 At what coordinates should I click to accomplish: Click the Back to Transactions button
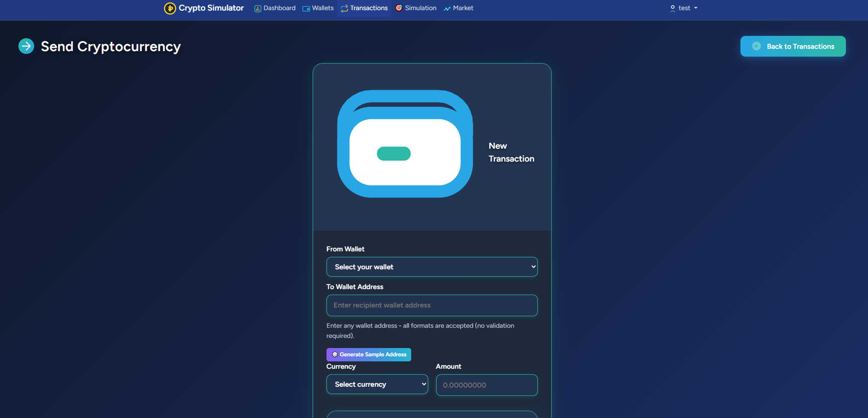[793, 46]
